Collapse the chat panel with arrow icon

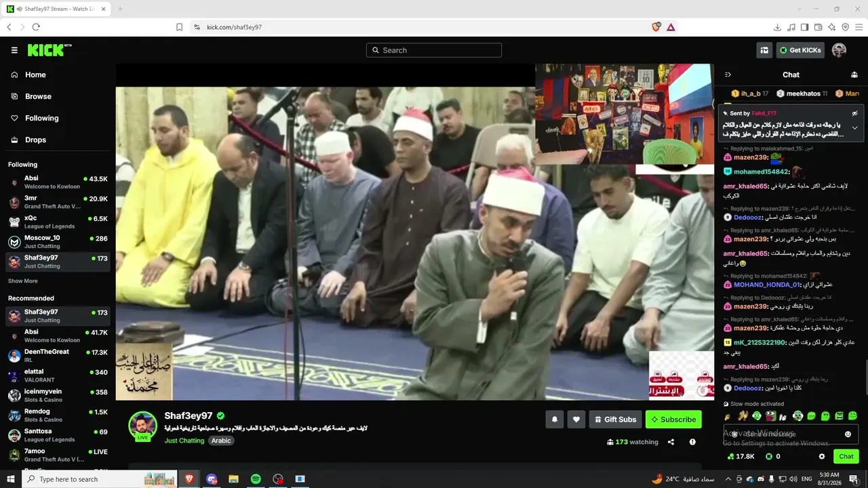728,75
